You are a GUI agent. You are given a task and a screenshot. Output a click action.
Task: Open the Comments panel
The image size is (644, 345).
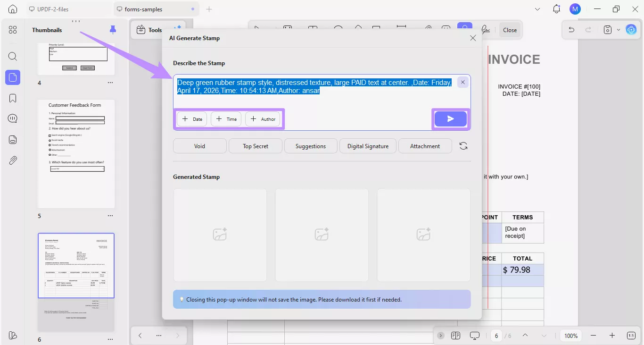[13, 118]
